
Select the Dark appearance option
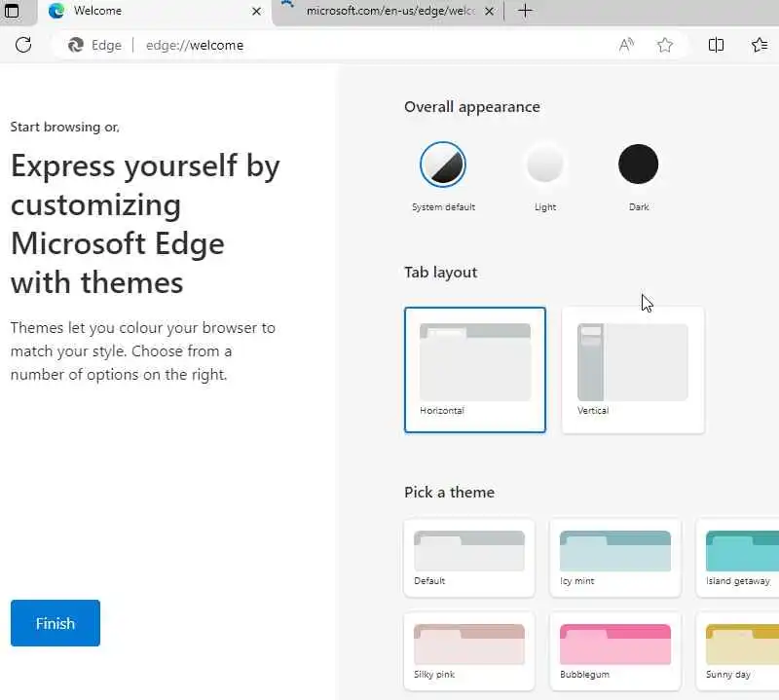coord(639,165)
